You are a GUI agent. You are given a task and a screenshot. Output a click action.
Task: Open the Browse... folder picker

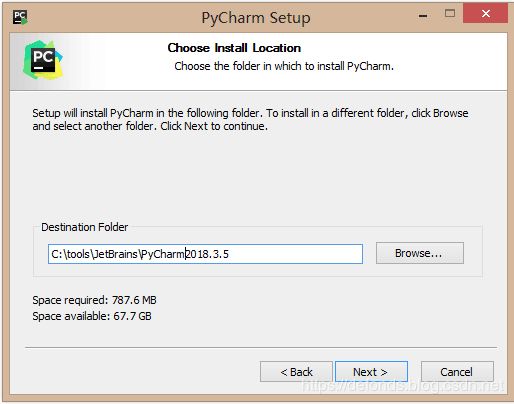click(420, 253)
